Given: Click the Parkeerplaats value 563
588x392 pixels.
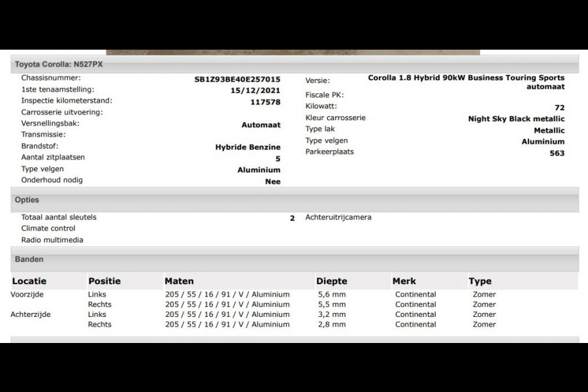Looking at the screenshot, I should tap(557, 153).
